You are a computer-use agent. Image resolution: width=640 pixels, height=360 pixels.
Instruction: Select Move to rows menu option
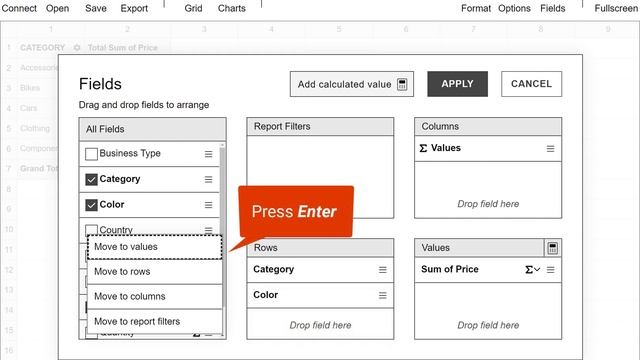tap(155, 272)
